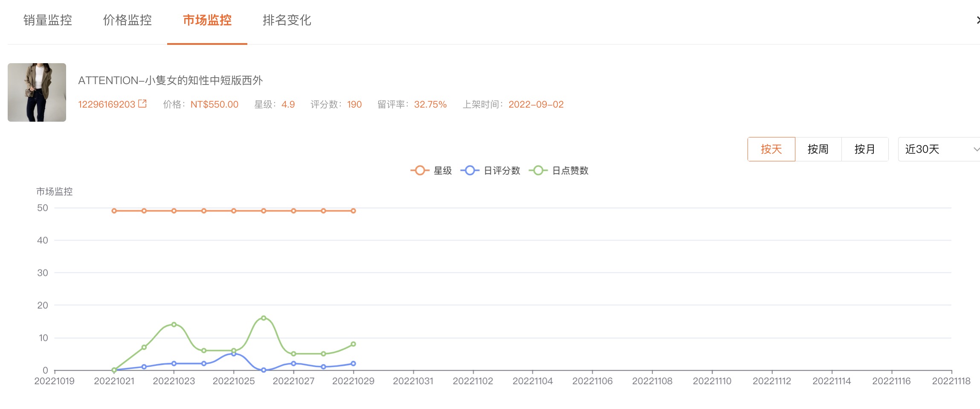Open the 价格监控 tab
Viewport: 980px width, 409px height.
127,20
